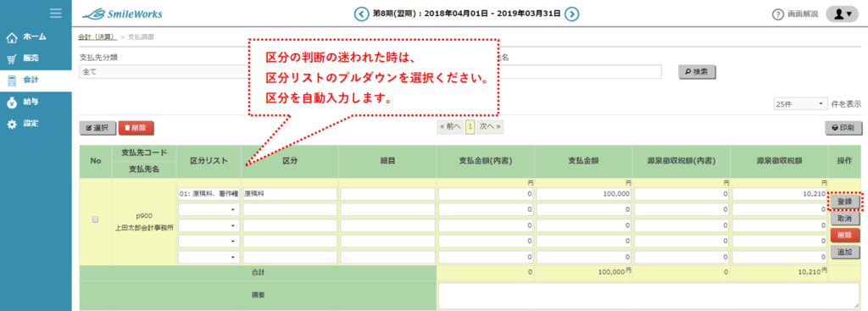Click the 選択 button
The height and width of the screenshot is (311, 868).
97,128
